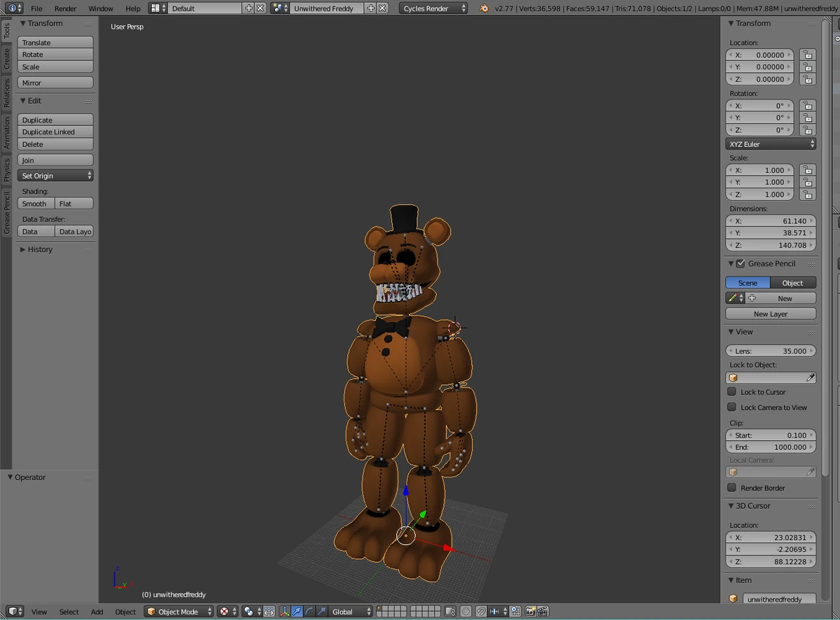This screenshot has width=840, height=620.
Task: Open the Render menu
Action: point(65,8)
